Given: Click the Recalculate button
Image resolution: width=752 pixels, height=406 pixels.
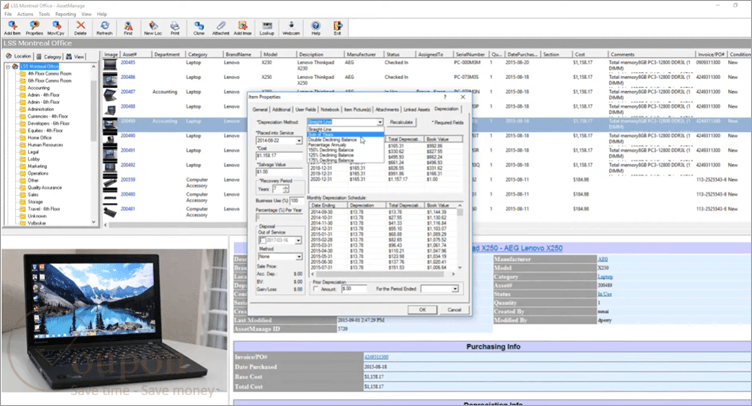Looking at the screenshot, I should (x=401, y=122).
